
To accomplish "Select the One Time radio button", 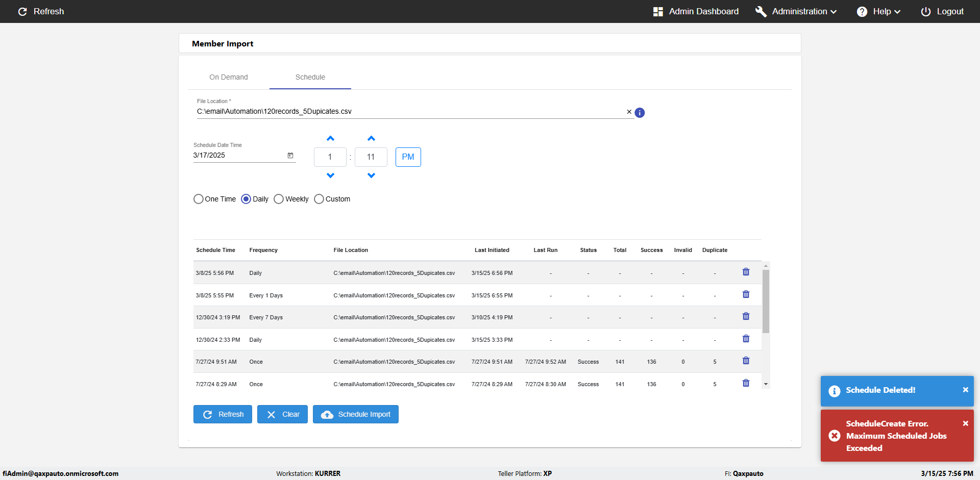I will (x=199, y=199).
